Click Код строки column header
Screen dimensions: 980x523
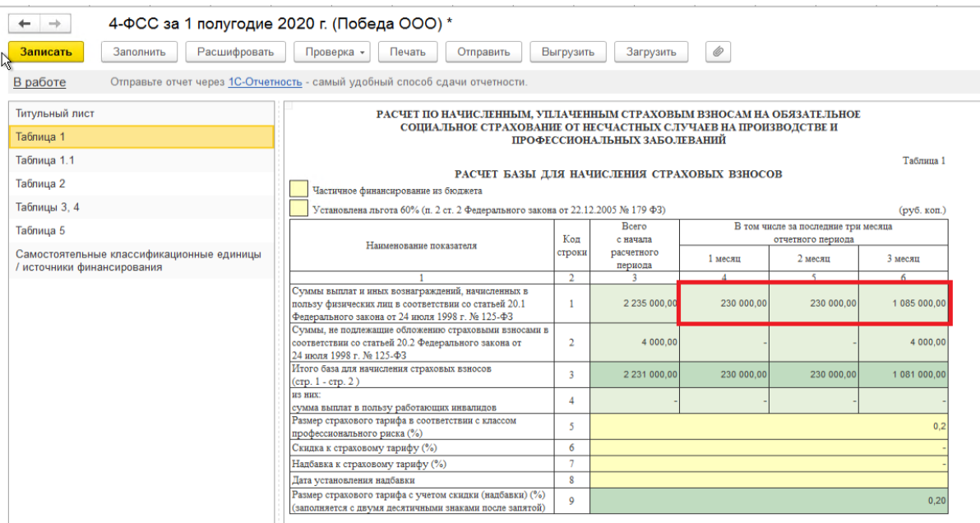572,246
